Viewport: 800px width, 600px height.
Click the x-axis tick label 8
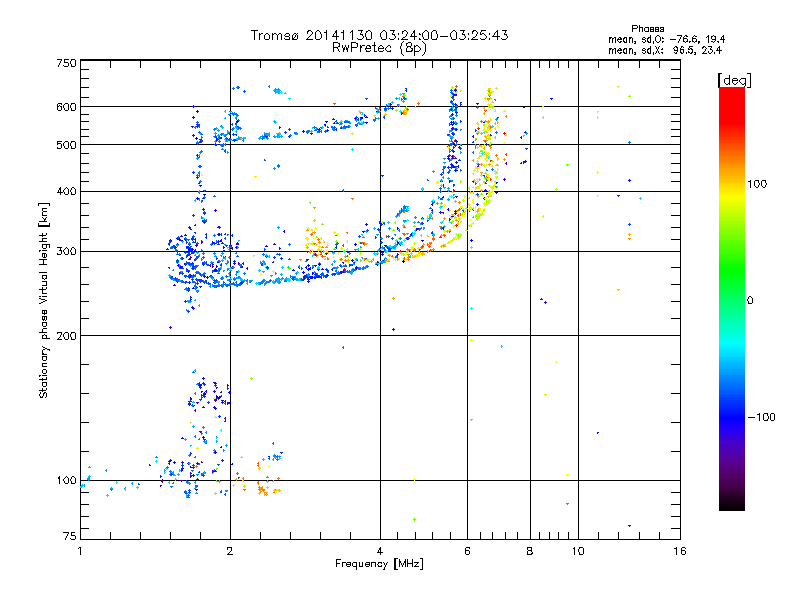(x=530, y=551)
